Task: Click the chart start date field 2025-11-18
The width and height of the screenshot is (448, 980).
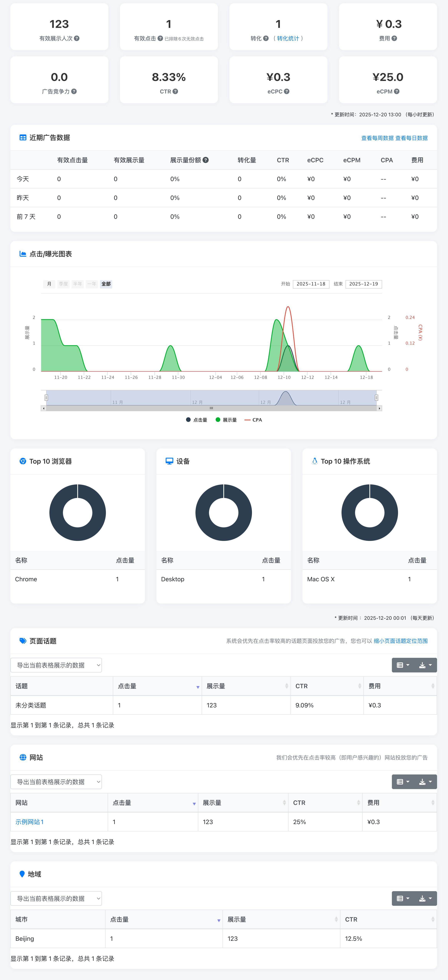Action: pyautogui.click(x=311, y=284)
